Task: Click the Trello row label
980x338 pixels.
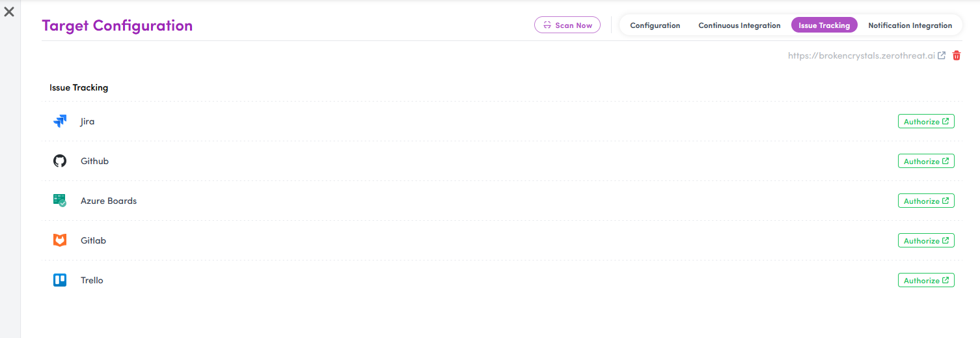Action: 92,280
